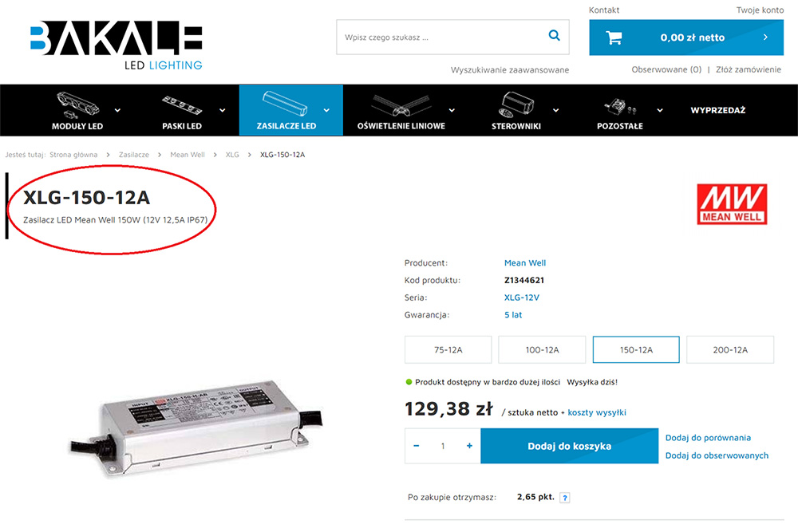
Task: Go home via Bakale LED Lighting logo
Action: click(x=117, y=45)
